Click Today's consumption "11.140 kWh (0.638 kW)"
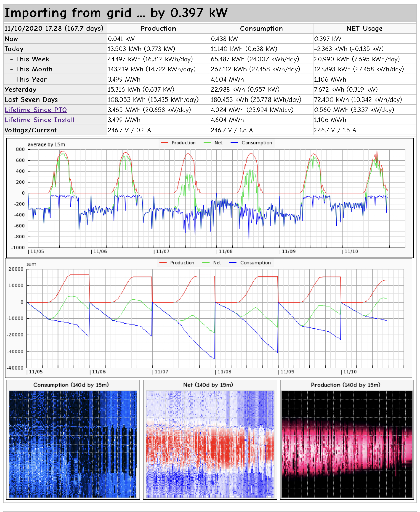420x512 pixels. [244, 49]
